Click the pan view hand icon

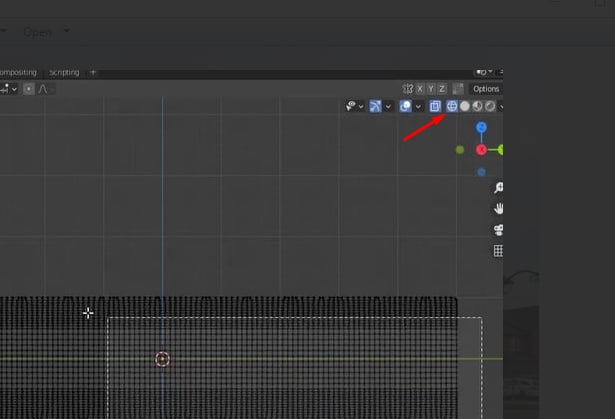point(499,209)
